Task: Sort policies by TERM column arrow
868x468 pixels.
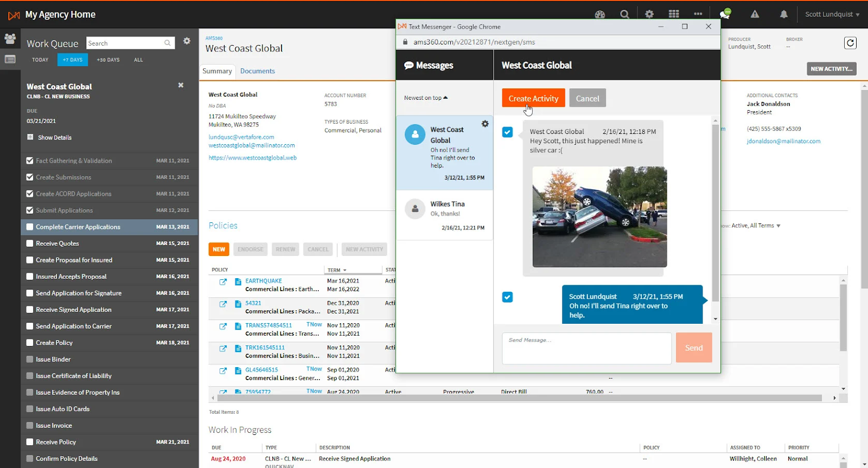Action: pos(344,270)
